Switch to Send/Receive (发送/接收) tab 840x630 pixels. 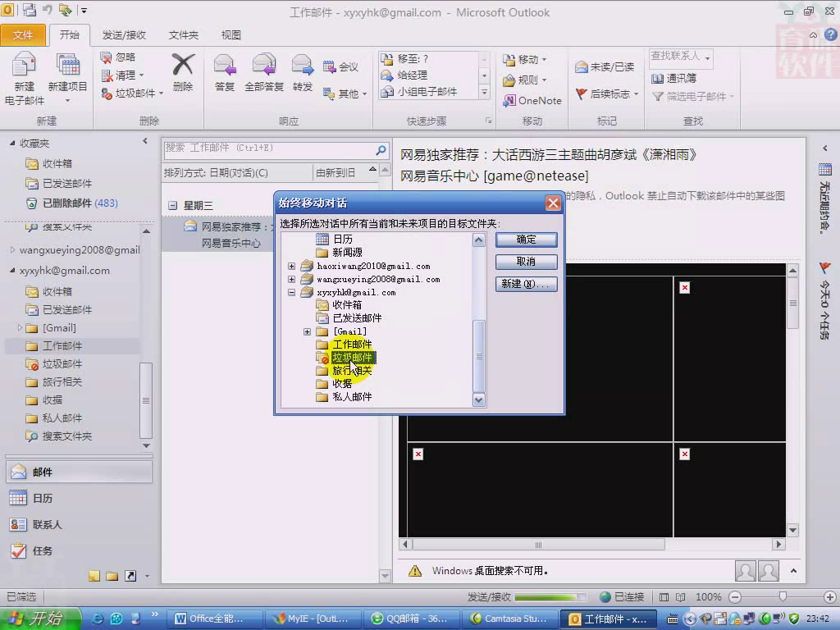click(x=124, y=34)
